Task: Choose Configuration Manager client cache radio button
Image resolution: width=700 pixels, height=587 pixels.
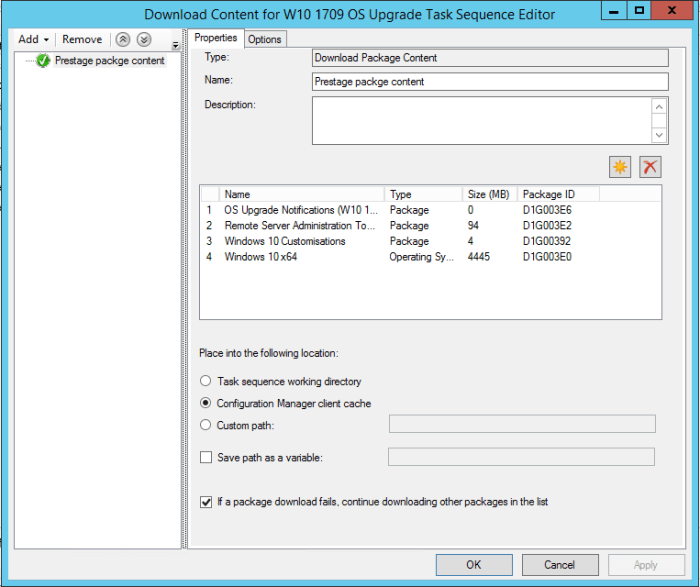Action: point(206,403)
